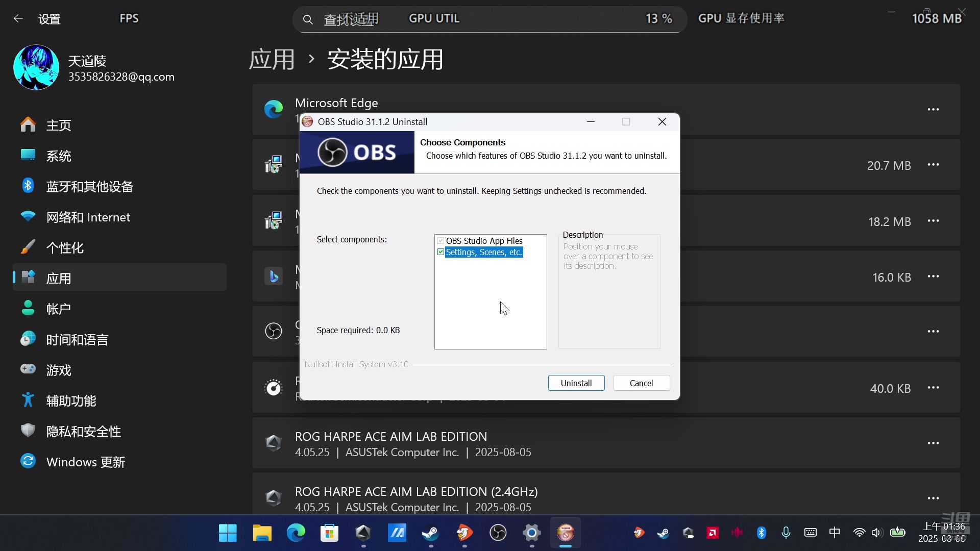Click the Steam tray icon
Screen dimensions: 980x551
(x=663, y=533)
